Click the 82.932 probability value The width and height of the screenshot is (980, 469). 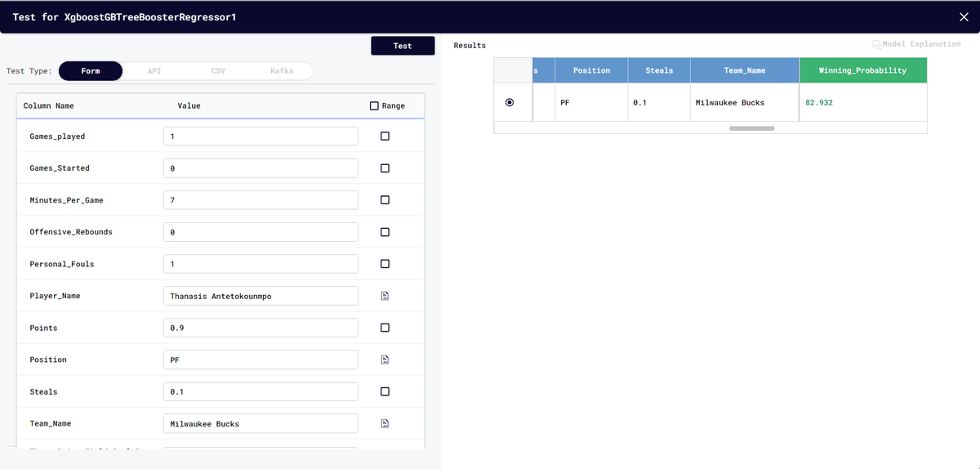[x=819, y=103]
